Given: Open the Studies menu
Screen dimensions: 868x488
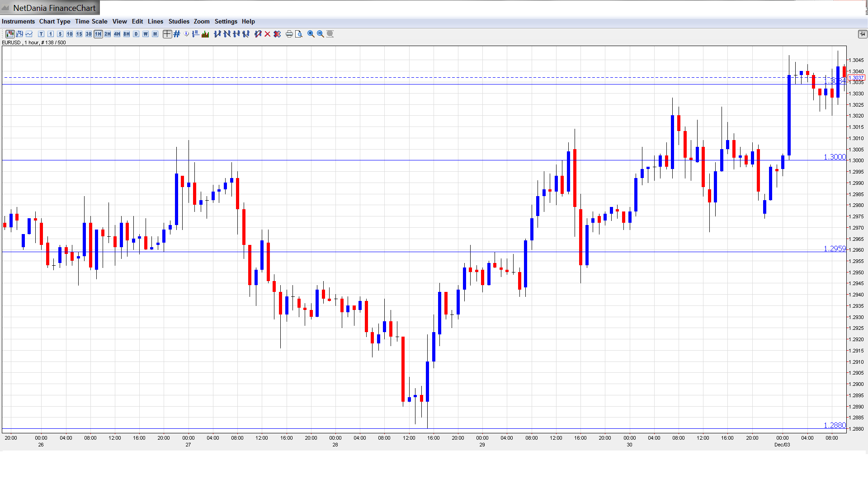Looking at the screenshot, I should click(x=179, y=21).
